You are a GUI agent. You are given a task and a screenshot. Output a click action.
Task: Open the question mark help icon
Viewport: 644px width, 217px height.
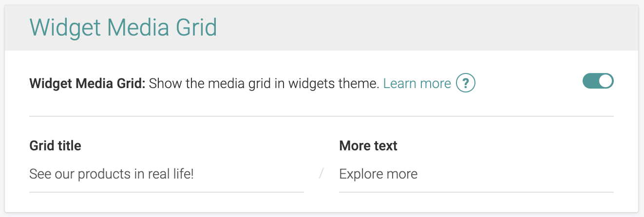click(466, 84)
